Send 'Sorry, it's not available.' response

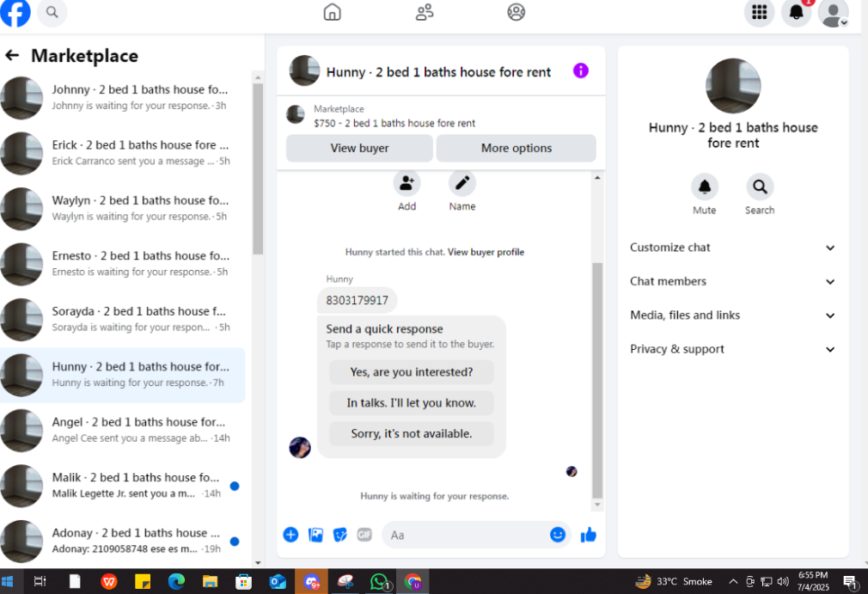click(x=412, y=433)
